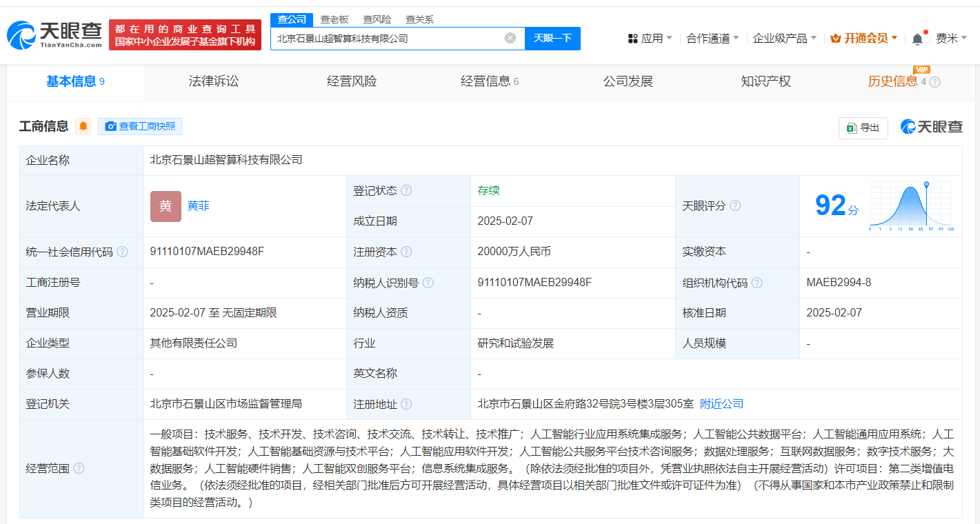Expand the 开通会员 membership dropdown
The image size is (980, 524).
point(864,38)
